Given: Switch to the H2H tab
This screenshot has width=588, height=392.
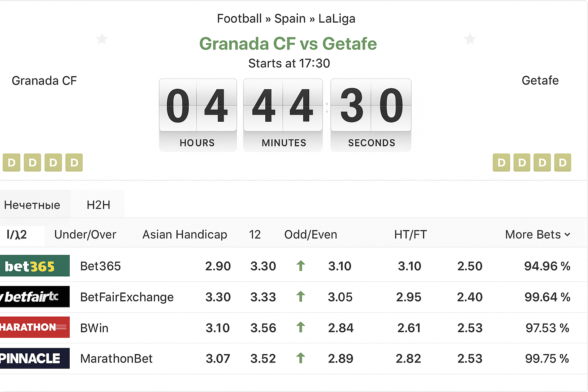Looking at the screenshot, I should (x=98, y=205).
